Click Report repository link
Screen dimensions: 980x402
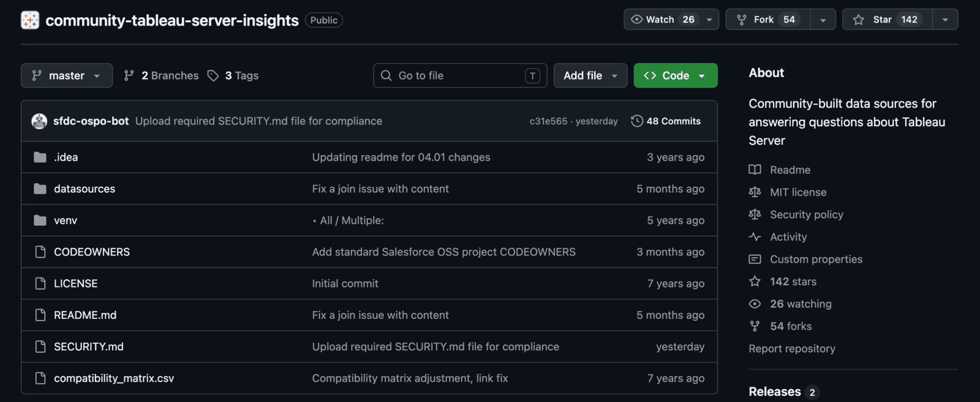pos(792,349)
